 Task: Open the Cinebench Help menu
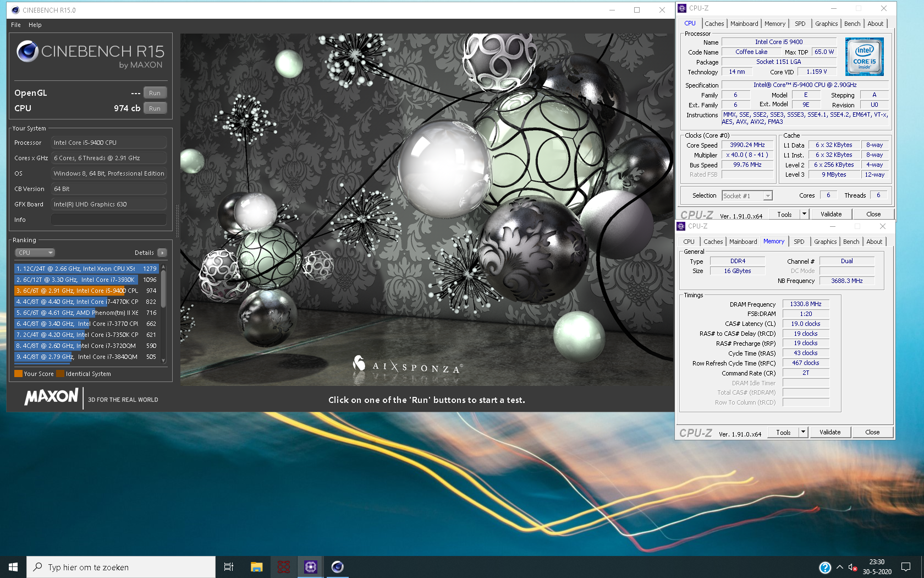[x=35, y=25]
